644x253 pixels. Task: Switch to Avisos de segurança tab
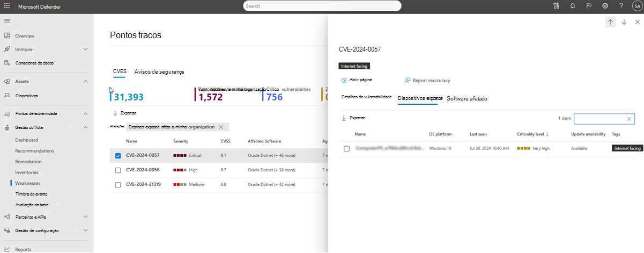159,71
